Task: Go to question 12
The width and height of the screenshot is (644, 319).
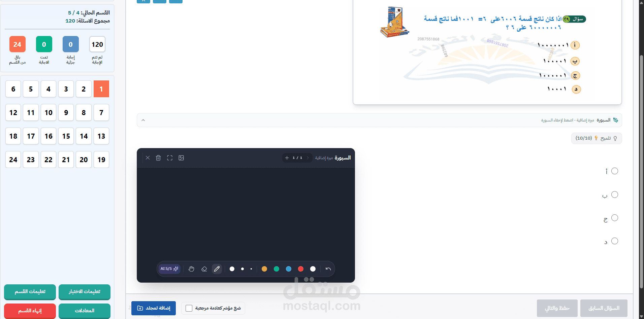Action: point(13,112)
